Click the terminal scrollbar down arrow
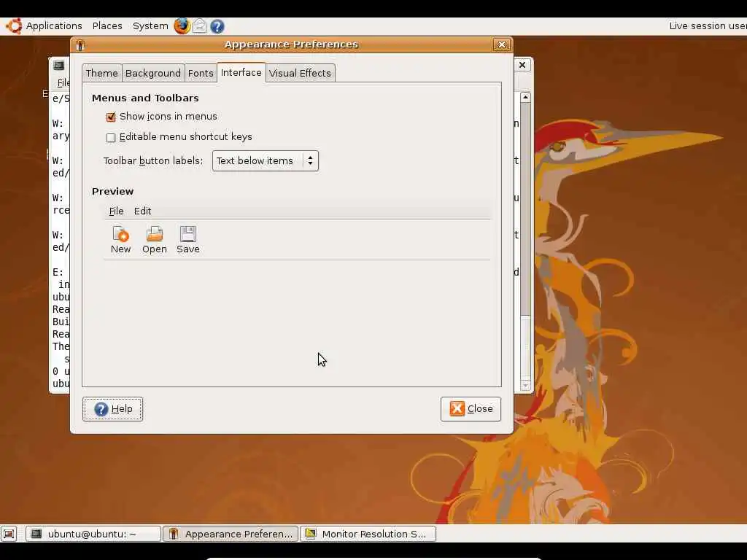Viewport: 747px width, 560px height. (x=525, y=385)
